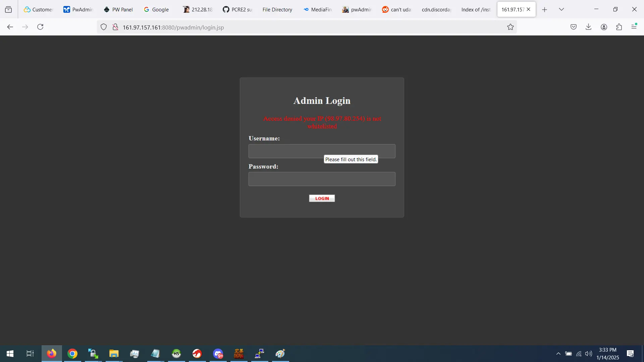Open File Explorer from the taskbar

pos(114,354)
